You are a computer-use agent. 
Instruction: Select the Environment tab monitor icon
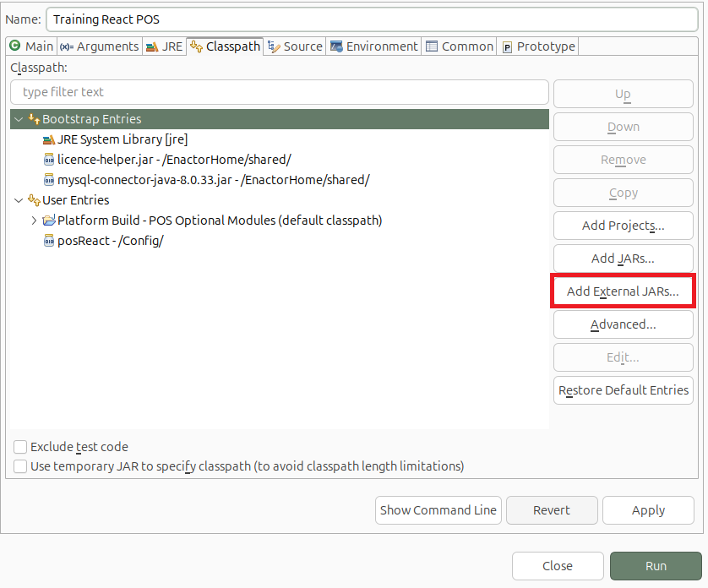[335, 46]
